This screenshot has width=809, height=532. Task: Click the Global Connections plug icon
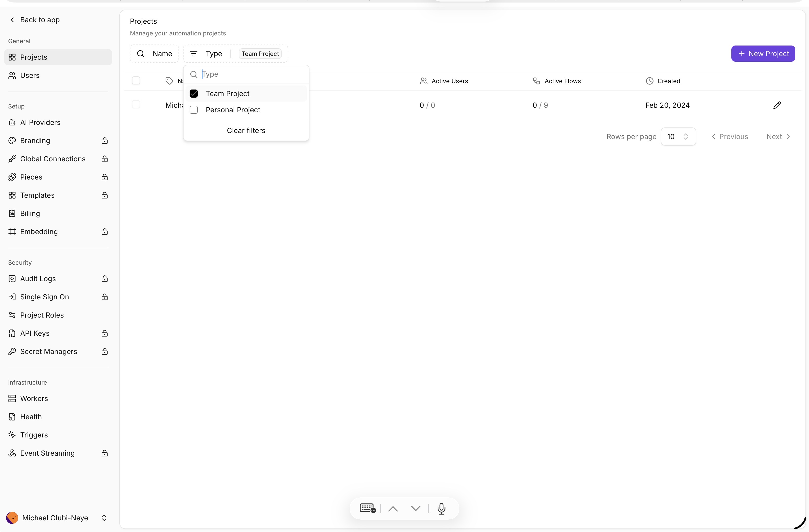pyautogui.click(x=12, y=159)
